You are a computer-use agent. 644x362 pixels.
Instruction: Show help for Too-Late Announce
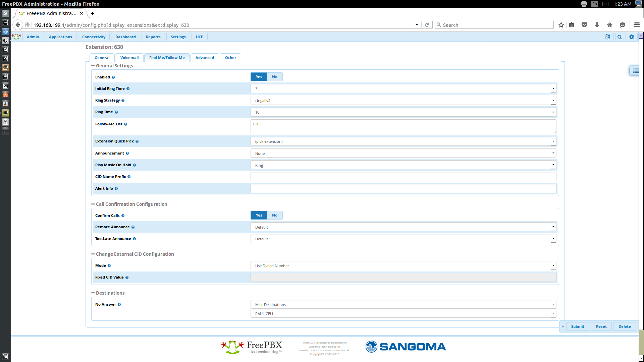coord(134,239)
